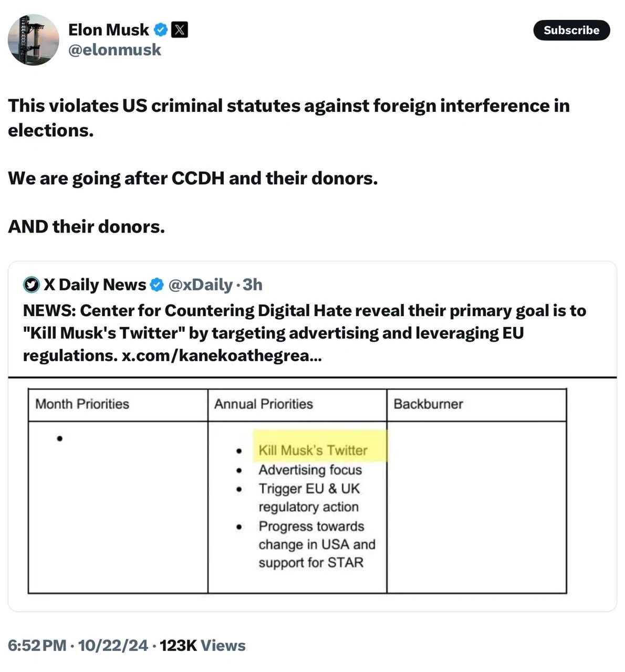Screen dimensions: 625x672
Task: Open the @xDaily handle in quoted post
Action: coord(200,285)
